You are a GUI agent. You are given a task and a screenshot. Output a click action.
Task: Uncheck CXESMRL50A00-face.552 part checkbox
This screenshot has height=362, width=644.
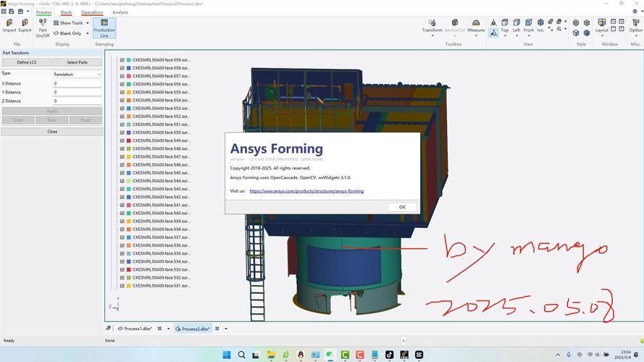coord(122,117)
